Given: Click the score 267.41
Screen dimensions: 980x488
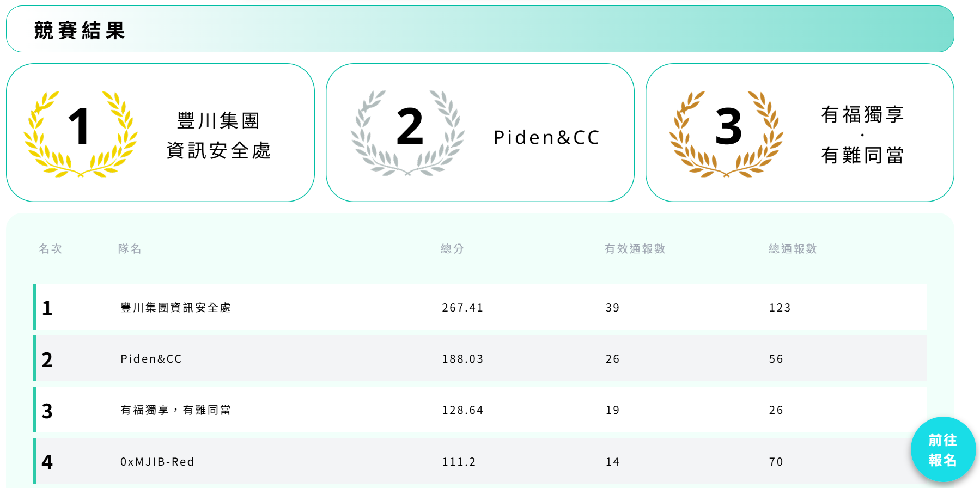Looking at the screenshot, I should click(x=462, y=308).
